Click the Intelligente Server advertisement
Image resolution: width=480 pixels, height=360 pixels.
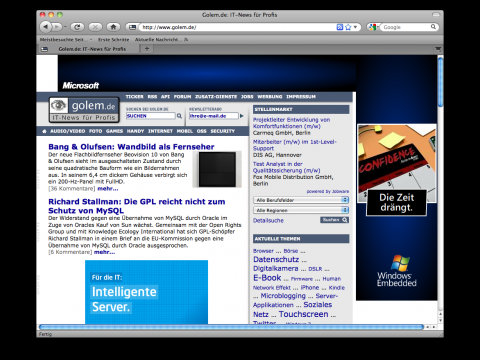146,292
